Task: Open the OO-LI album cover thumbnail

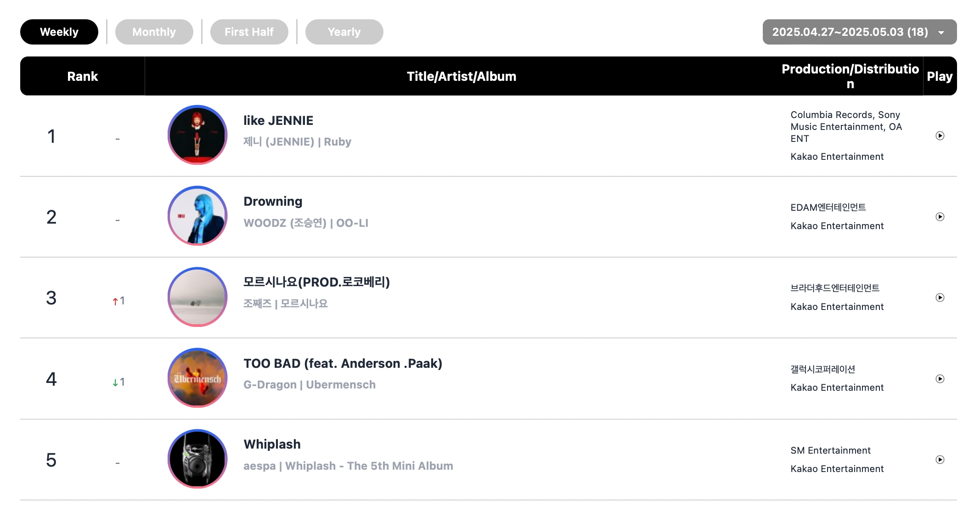Action: coord(197,216)
